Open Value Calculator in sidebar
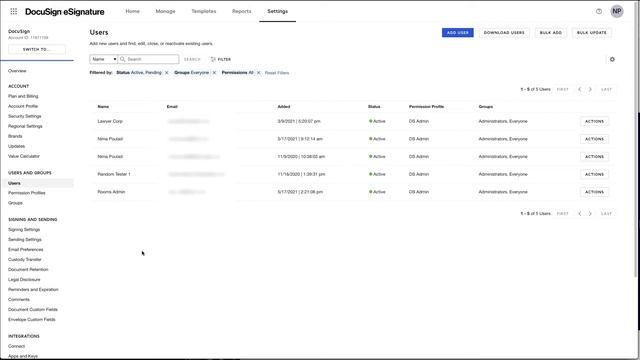 click(24, 156)
